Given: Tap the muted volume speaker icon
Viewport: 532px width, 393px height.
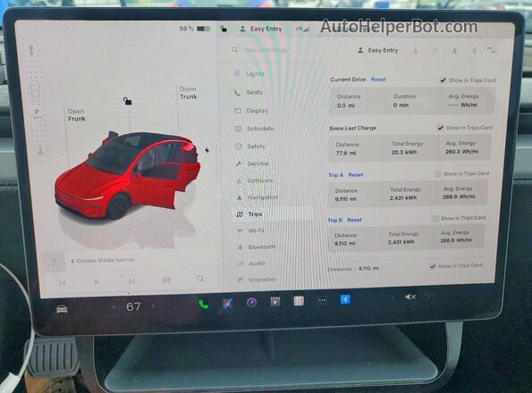Looking at the screenshot, I should [410, 297].
